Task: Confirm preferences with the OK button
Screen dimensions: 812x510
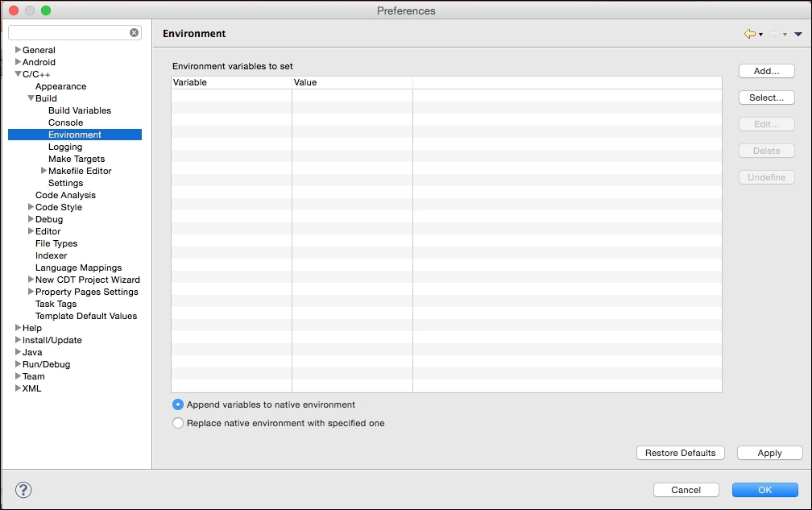Action: 764,490
